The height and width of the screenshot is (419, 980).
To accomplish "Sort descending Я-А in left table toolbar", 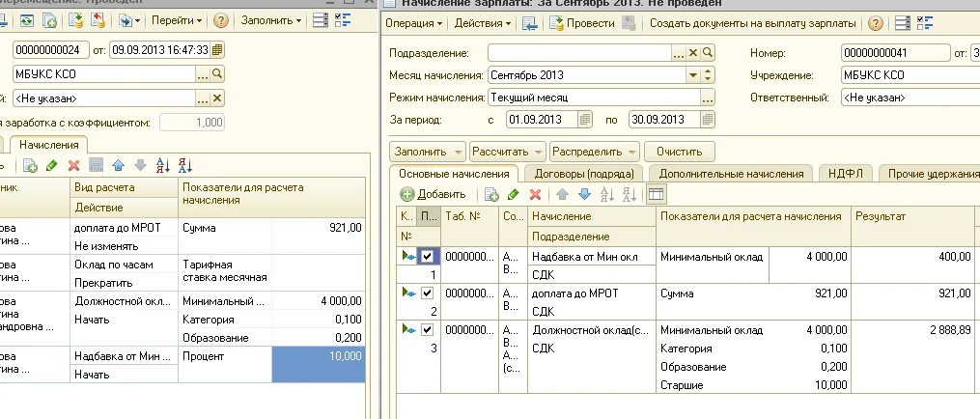I will (x=185, y=166).
